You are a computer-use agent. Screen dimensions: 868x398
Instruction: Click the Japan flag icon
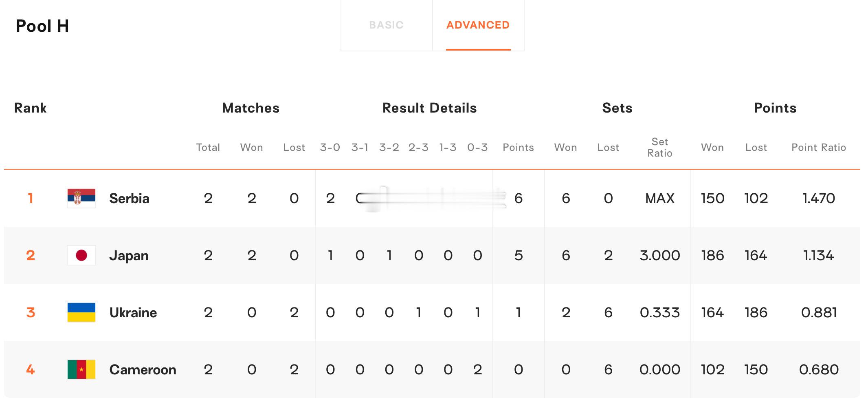click(x=81, y=255)
